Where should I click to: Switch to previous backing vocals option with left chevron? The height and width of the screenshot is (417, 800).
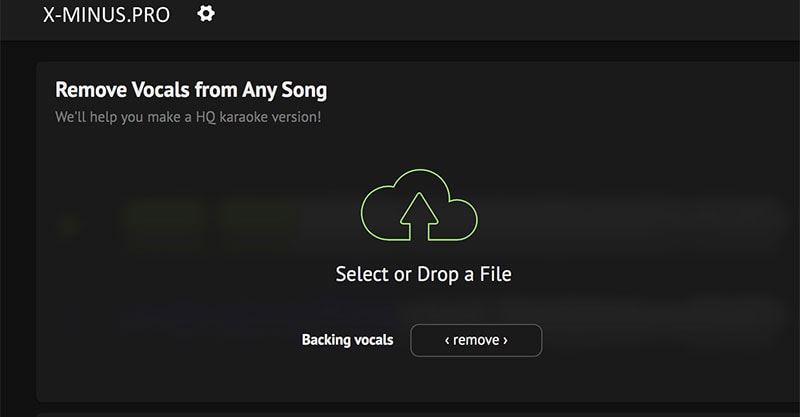(x=447, y=340)
